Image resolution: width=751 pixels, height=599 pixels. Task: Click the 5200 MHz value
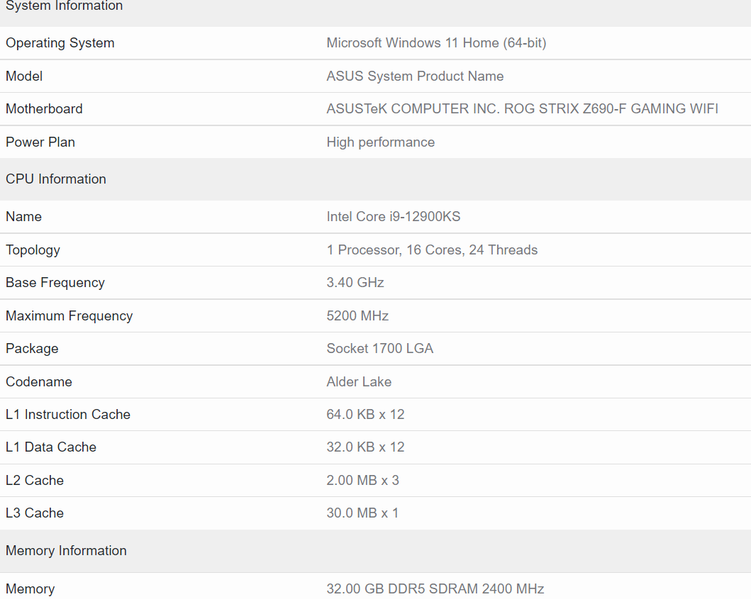tap(357, 316)
